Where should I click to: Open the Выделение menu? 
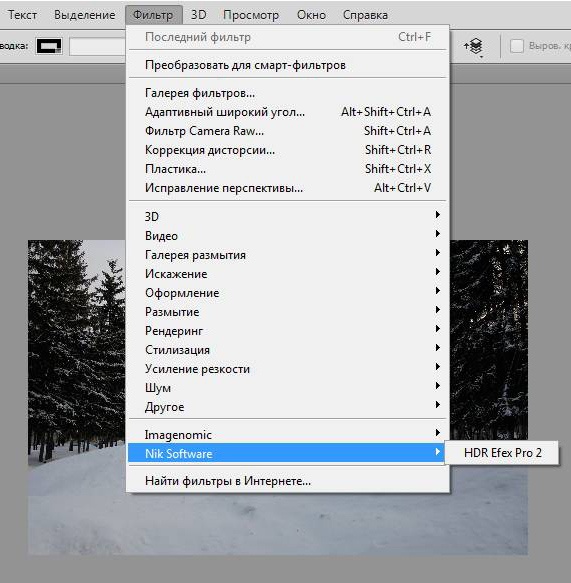(x=84, y=15)
